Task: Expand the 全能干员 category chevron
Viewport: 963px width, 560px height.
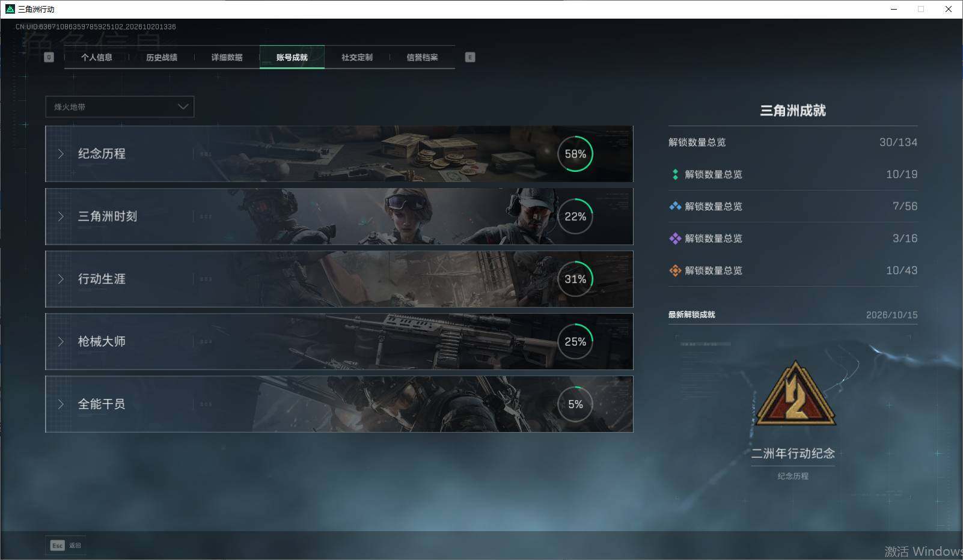Action: tap(61, 404)
